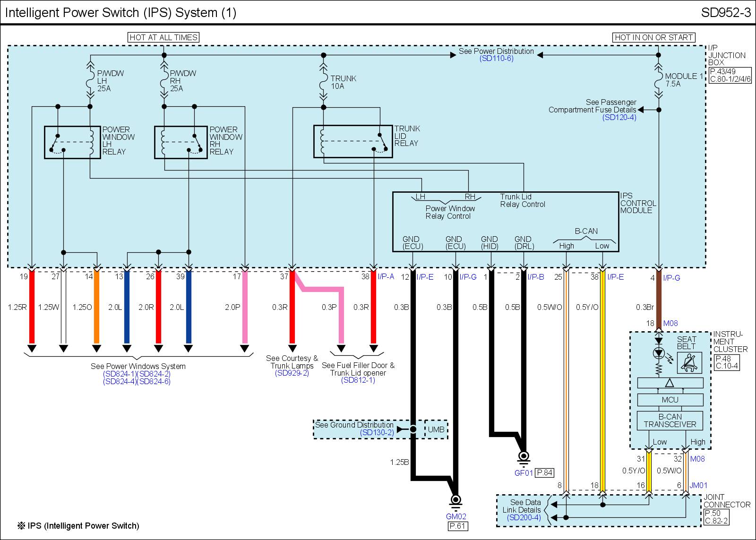The image size is (756, 540).
Task: Click the HOT IN ON OR START label
Action: [654, 37]
